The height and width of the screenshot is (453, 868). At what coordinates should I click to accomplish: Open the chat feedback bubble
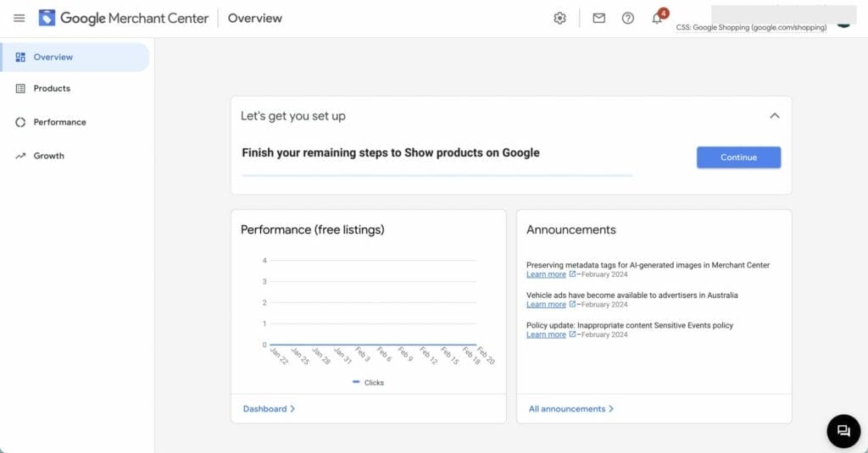coord(843,431)
